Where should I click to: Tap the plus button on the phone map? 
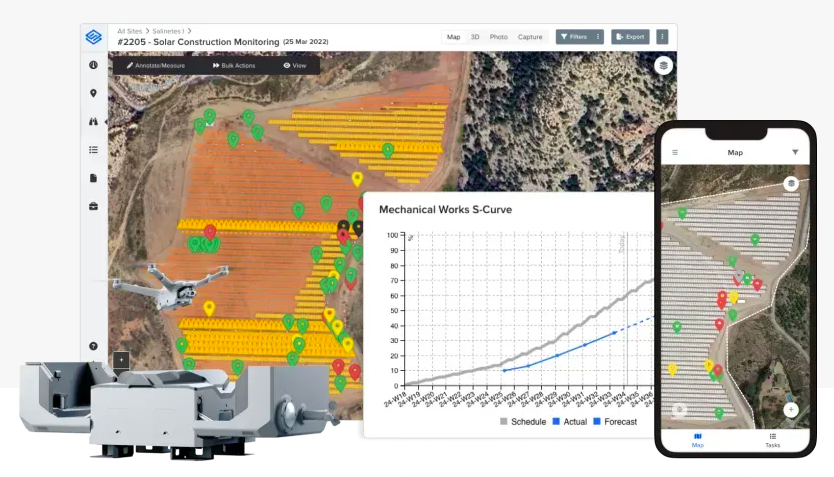pos(791,409)
